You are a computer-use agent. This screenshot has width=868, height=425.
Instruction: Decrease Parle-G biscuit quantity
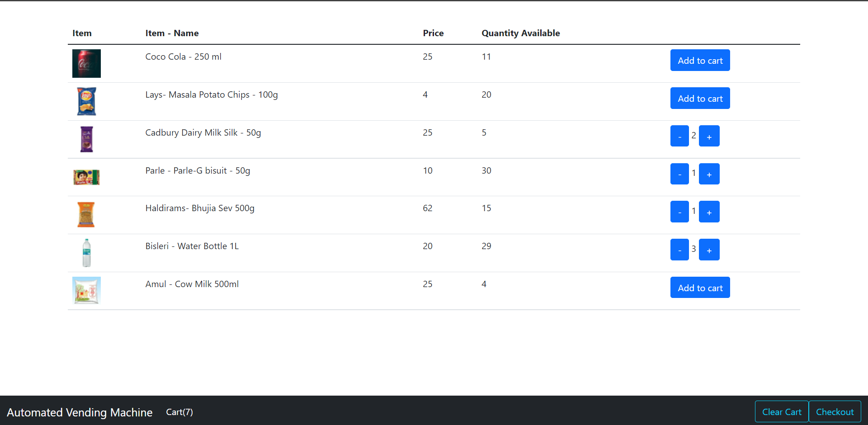click(679, 174)
